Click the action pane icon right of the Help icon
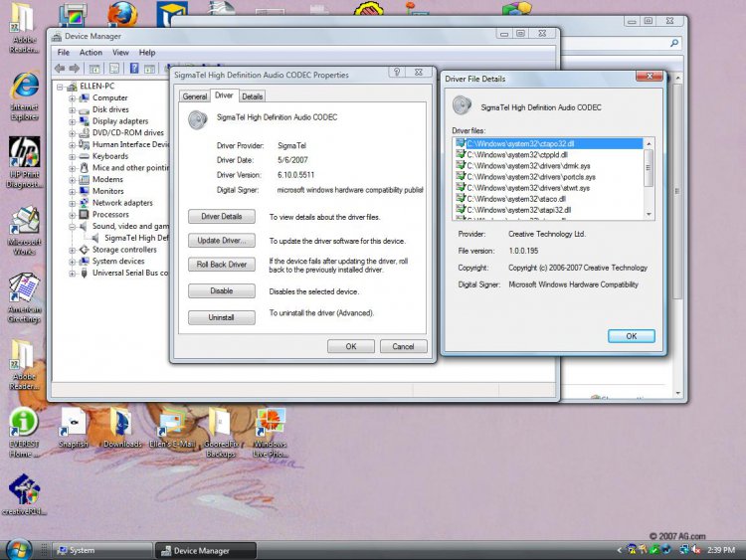The image size is (746, 560). (149, 69)
